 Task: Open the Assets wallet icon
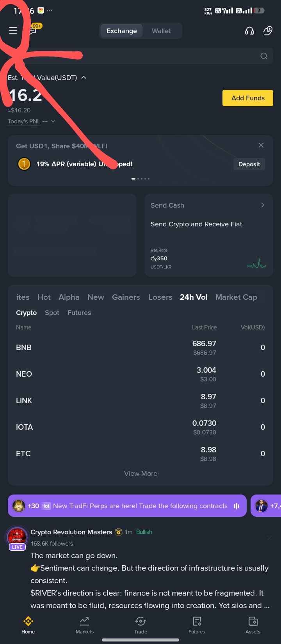point(253,621)
